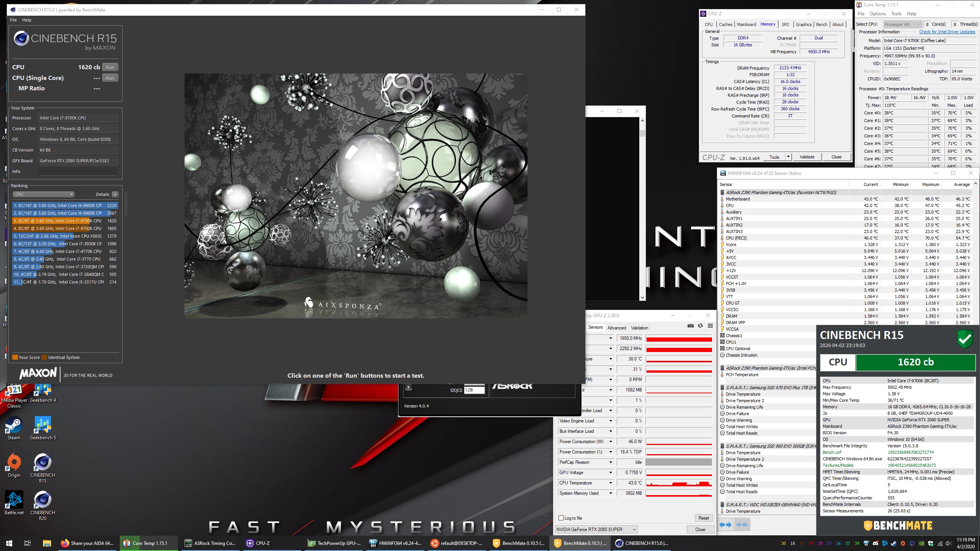The image size is (980, 551).
Task: Switch to the Firefox taskbar window
Action: pos(88,543)
